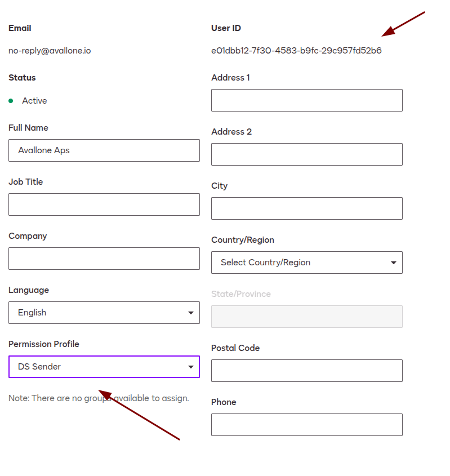Open the Permission Profile dropdown DS Sender
The height and width of the screenshot is (476, 450).
(104, 366)
